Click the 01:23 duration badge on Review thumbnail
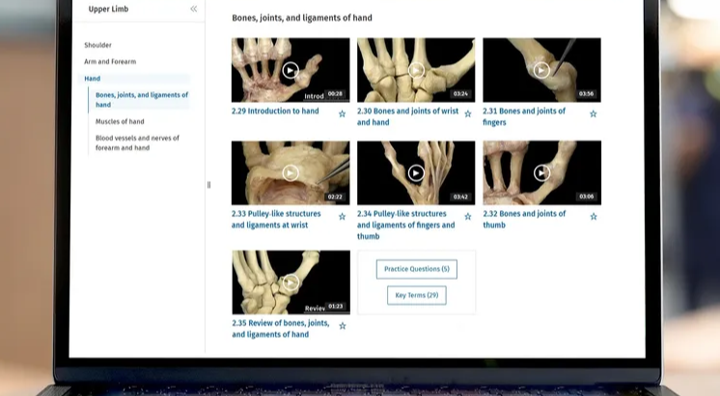 tap(336, 306)
